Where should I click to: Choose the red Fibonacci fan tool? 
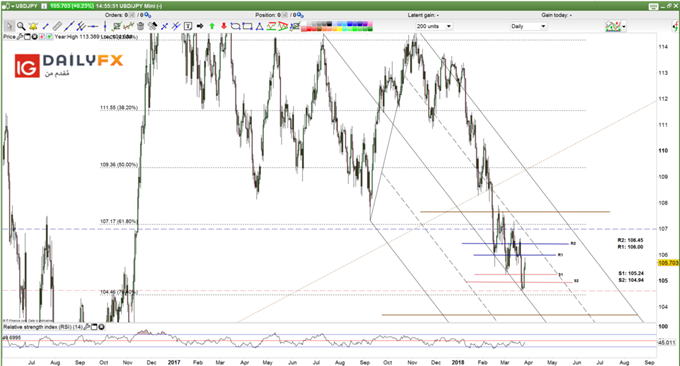[283, 26]
